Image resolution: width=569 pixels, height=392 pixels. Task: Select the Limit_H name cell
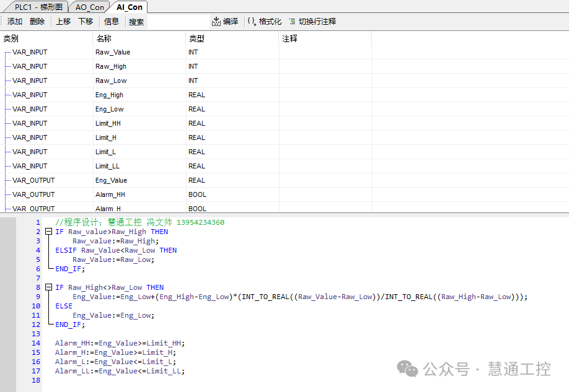pyautogui.click(x=139, y=137)
